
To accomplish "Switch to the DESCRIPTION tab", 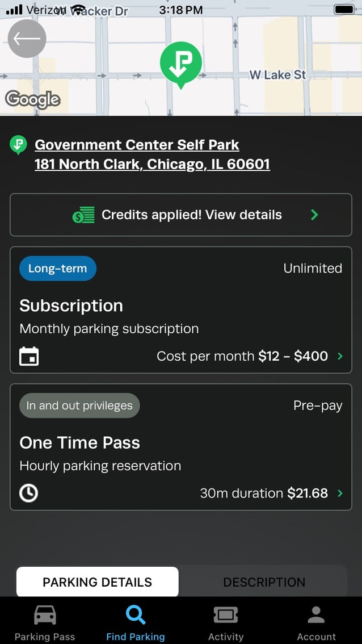I will coord(264,582).
